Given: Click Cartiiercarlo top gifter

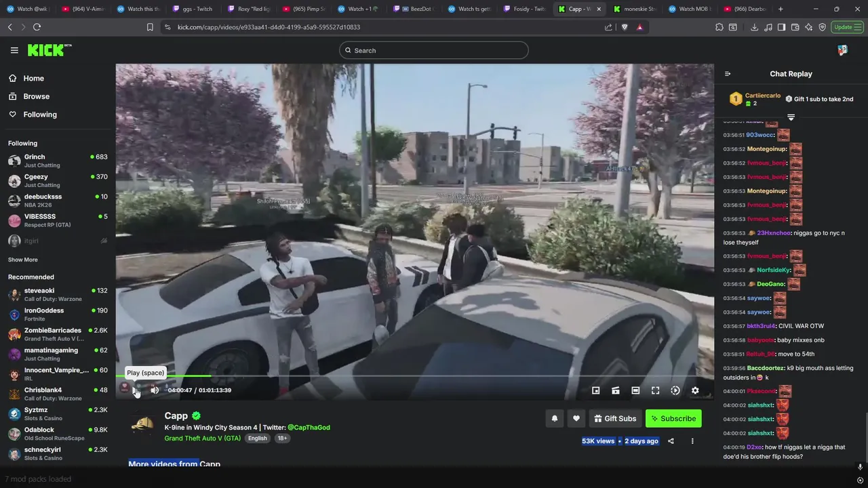Looking at the screenshot, I should (x=755, y=99).
